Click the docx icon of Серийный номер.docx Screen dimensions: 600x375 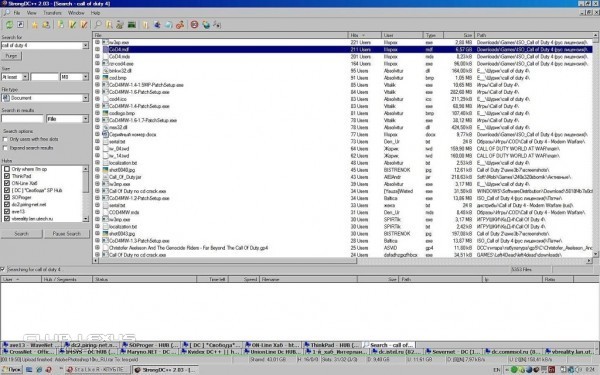point(106,134)
